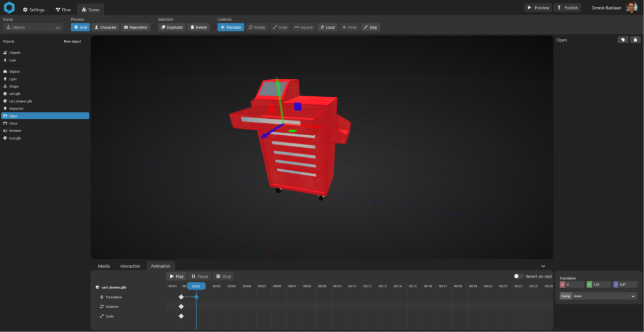
Task: Switch to the Flow tab
Action: click(x=63, y=9)
